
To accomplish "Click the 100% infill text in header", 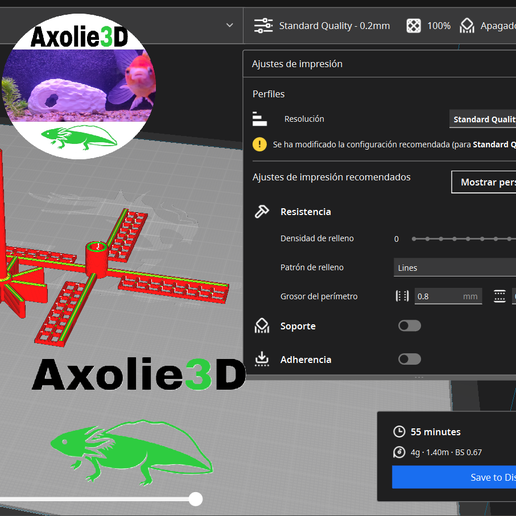I will 439,26.
